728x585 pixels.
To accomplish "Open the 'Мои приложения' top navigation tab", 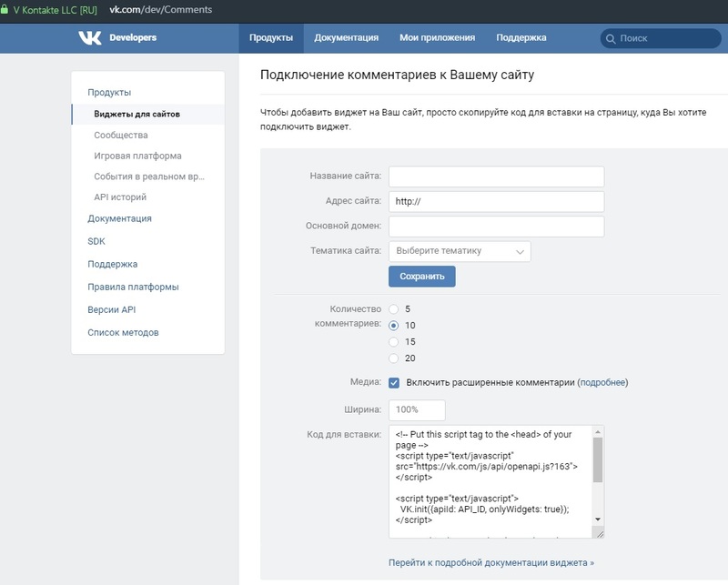I will (x=438, y=38).
